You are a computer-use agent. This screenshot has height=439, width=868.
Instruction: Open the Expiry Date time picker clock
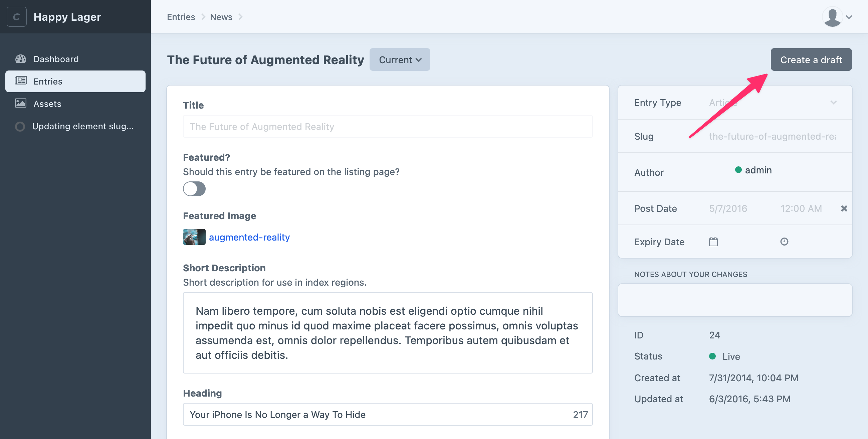click(x=784, y=242)
